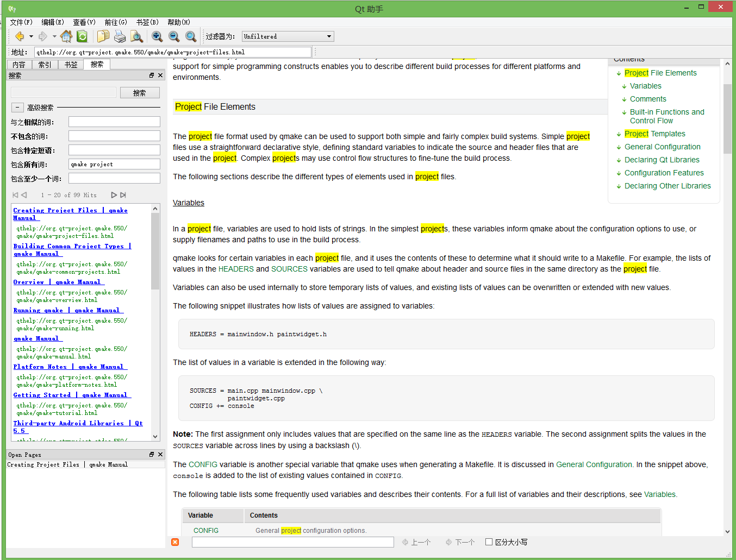The height and width of the screenshot is (560, 736).
Task: Go to next search results page
Action: tap(114, 194)
